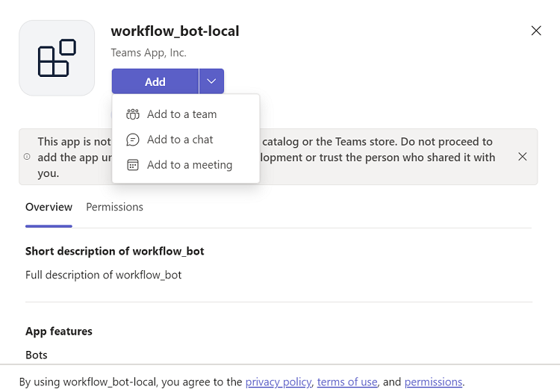Image resolution: width=560 pixels, height=392 pixels.
Task: Click the chat bubble icon in the dropdown
Action: pos(133,140)
